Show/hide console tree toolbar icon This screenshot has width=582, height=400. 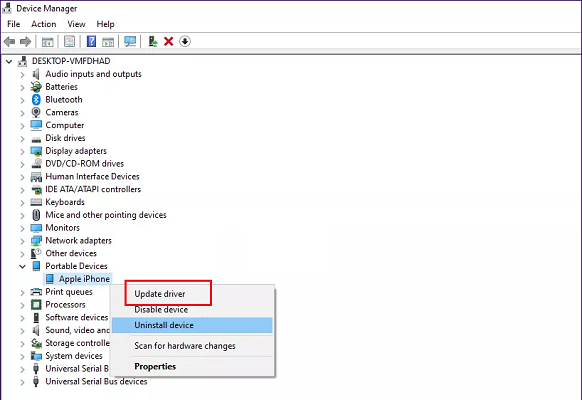tap(48, 42)
